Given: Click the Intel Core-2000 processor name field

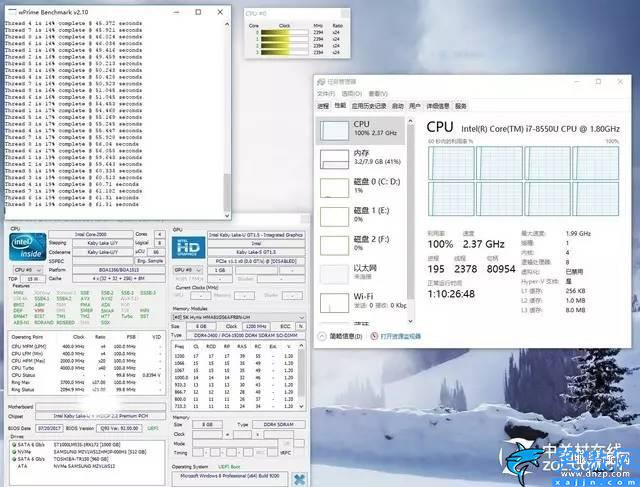Looking at the screenshot, I should (x=91, y=235).
